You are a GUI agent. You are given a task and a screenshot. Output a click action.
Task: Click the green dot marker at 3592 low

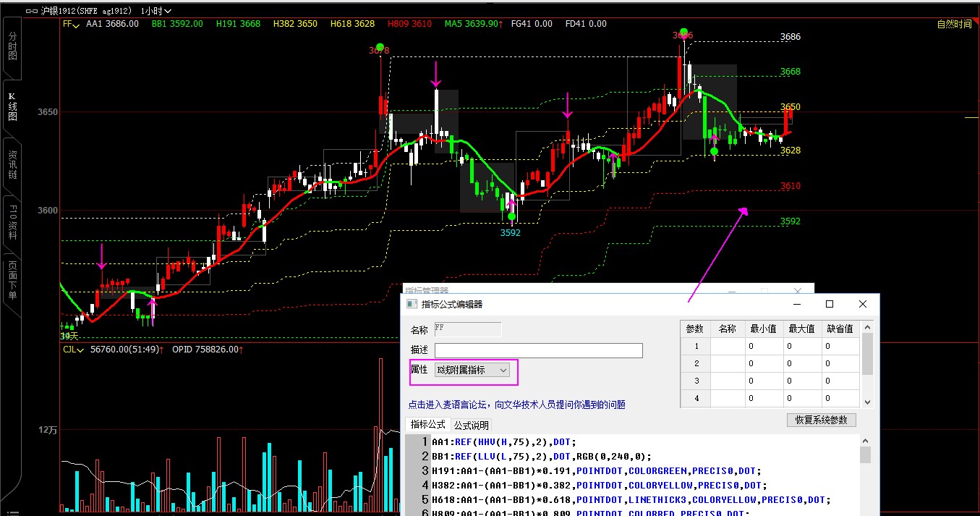[x=511, y=216]
